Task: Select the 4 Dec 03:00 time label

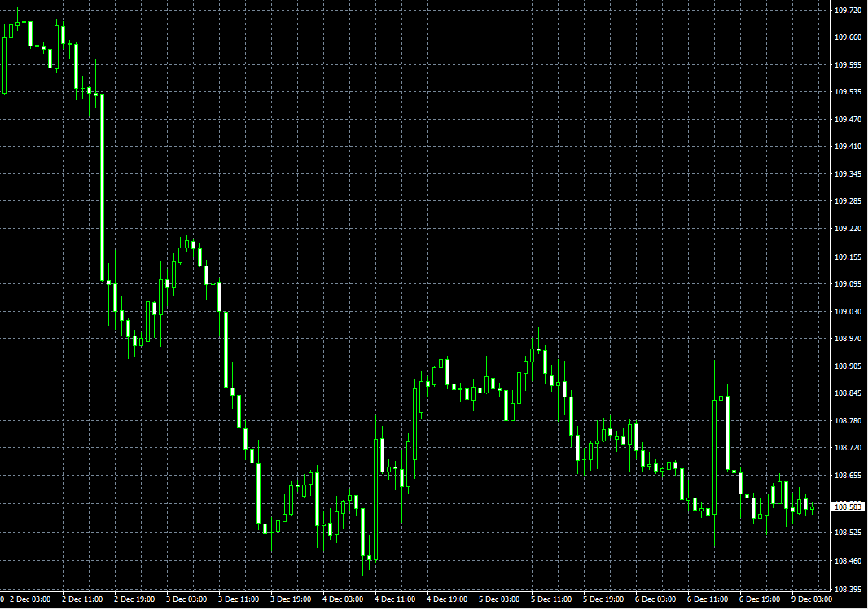Action: (343, 599)
